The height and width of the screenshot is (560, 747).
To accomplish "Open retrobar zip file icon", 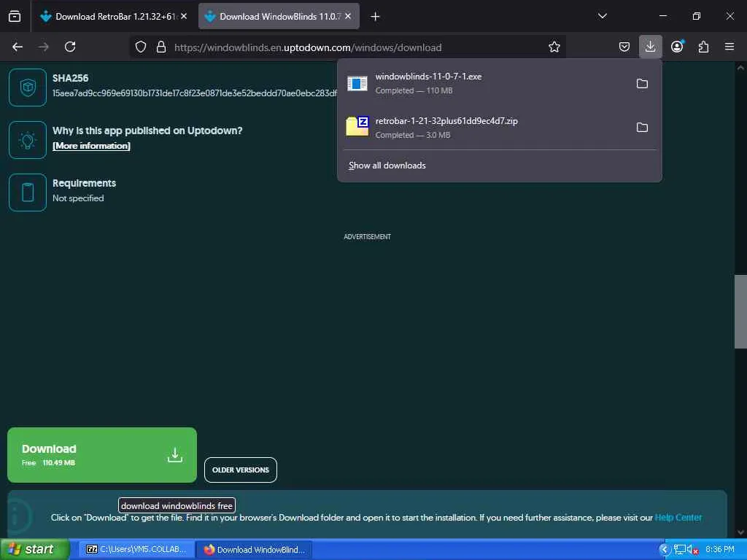I will point(357,127).
